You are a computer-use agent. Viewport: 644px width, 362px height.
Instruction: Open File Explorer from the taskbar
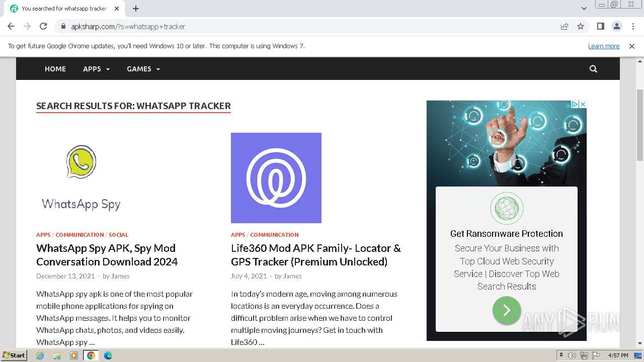pyautogui.click(x=57, y=355)
